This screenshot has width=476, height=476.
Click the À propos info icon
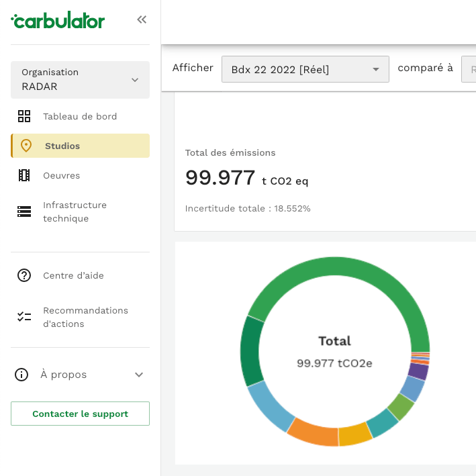[x=21, y=375]
